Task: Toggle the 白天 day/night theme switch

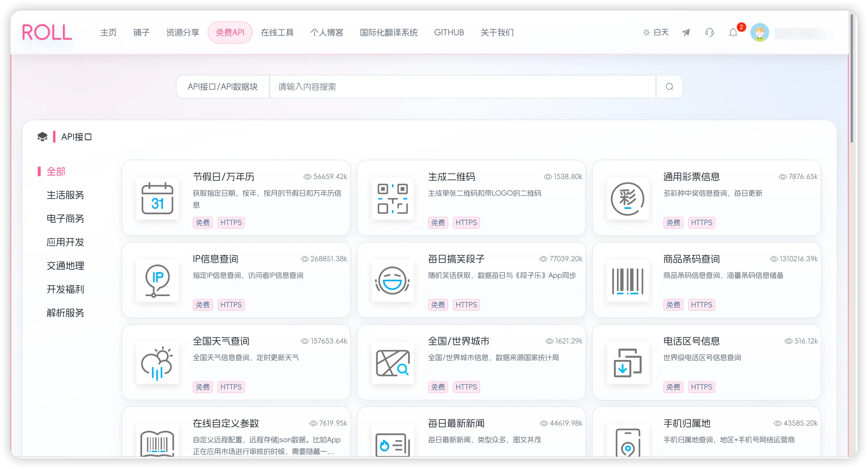Action: [655, 32]
